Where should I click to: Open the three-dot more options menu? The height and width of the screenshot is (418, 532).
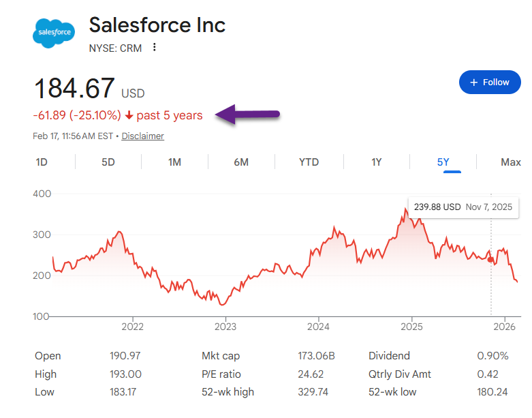pyautogui.click(x=155, y=48)
